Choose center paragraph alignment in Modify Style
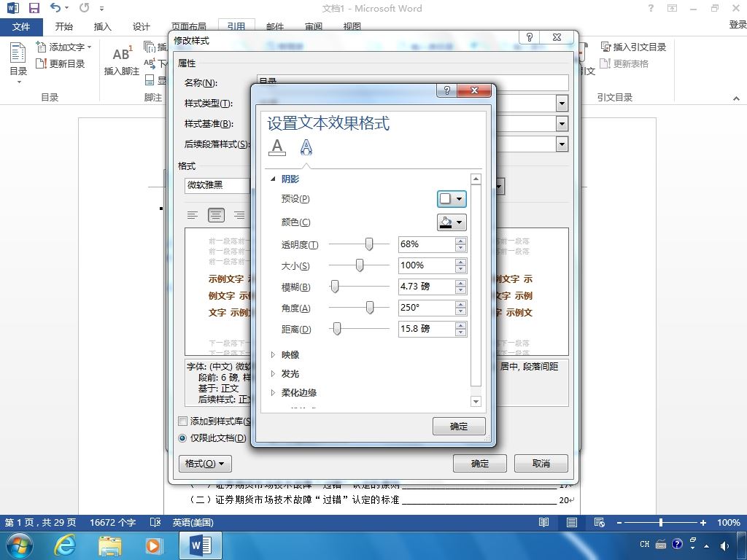This screenshot has height=560, width=747. click(216, 215)
